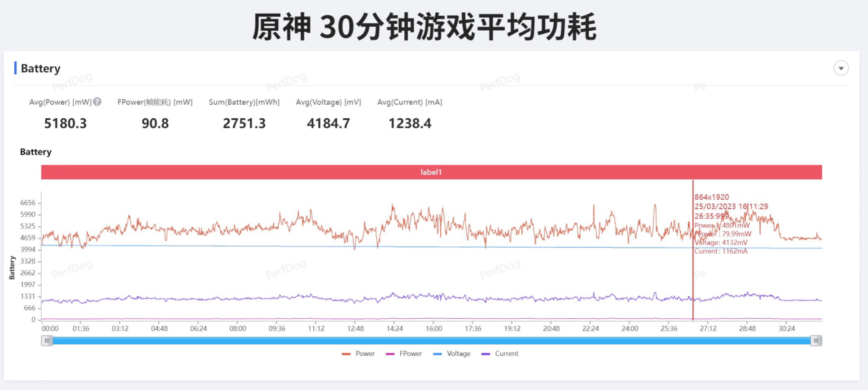868x390 pixels.
Task: Click the 00:00 tick on the time axis
Action: [x=50, y=328]
